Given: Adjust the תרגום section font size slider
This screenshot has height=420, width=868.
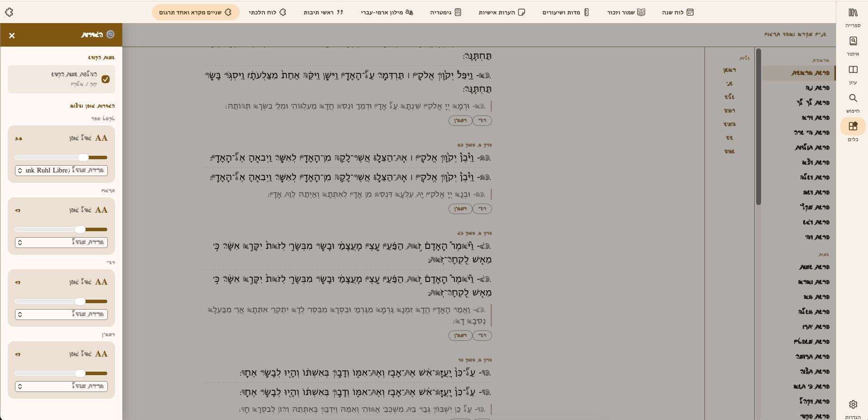Looking at the screenshot, I should point(61,229).
